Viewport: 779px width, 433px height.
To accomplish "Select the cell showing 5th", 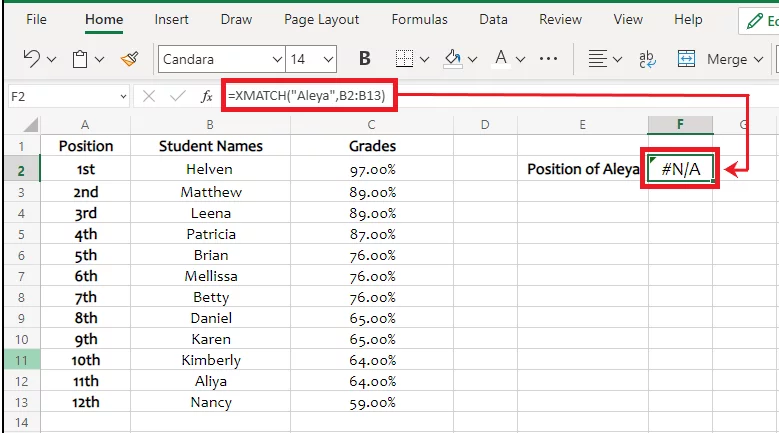I will tap(85, 255).
